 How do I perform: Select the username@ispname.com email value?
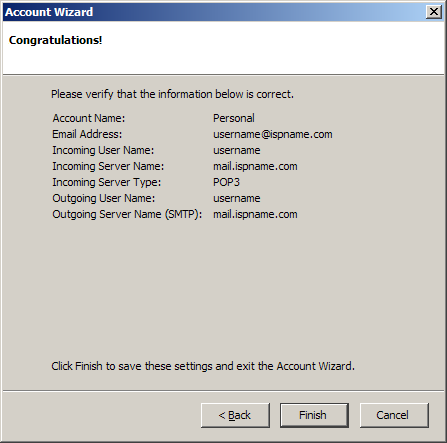(x=273, y=134)
